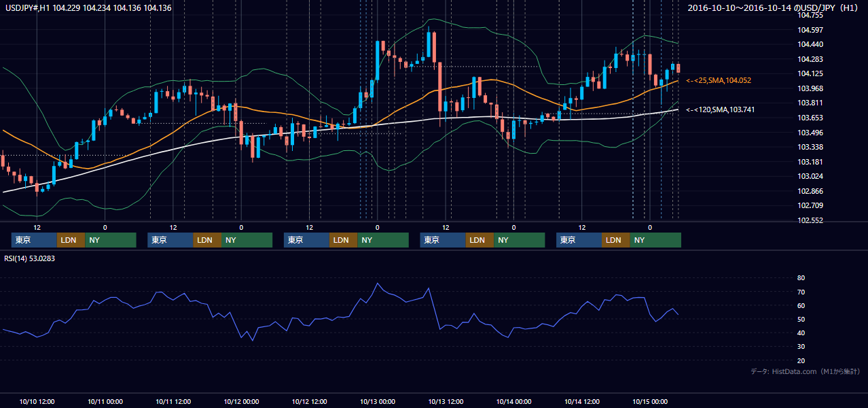Select the RSI(14) 53.0283 indicator label

pyautogui.click(x=29, y=258)
